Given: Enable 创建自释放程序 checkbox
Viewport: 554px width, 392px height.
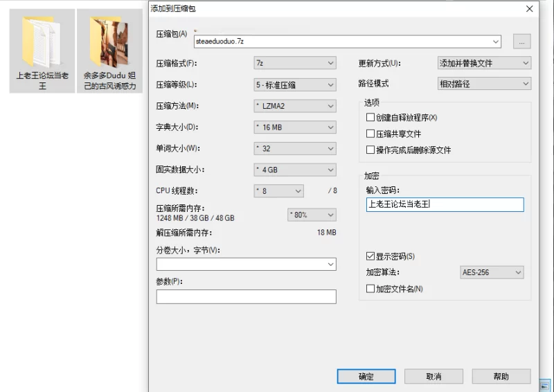Looking at the screenshot, I should (370, 118).
